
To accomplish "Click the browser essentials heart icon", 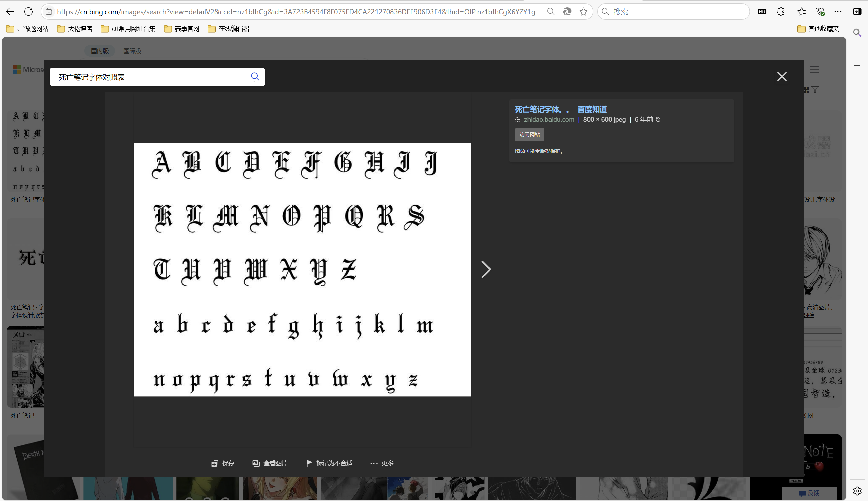I will (820, 12).
